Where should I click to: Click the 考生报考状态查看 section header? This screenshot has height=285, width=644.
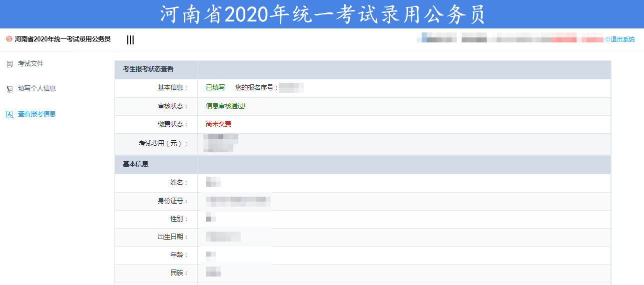[148, 69]
